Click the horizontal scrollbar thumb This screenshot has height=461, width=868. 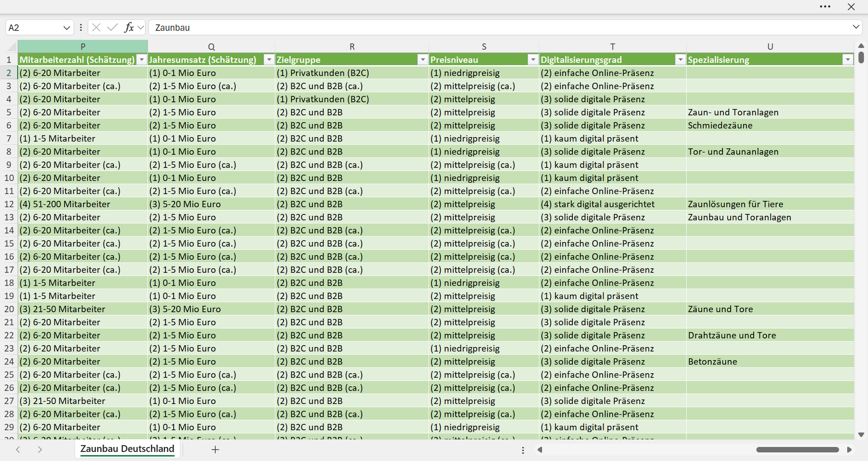click(x=798, y=450)
